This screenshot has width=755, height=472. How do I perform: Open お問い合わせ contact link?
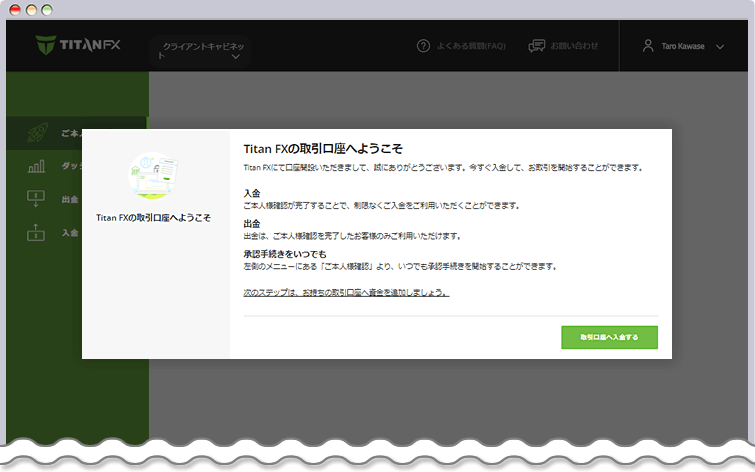click(574, 46)
